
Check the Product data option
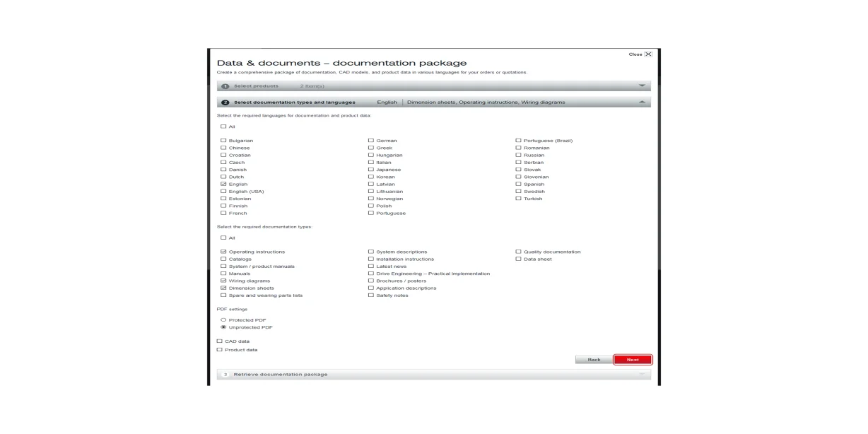point(219,349)
